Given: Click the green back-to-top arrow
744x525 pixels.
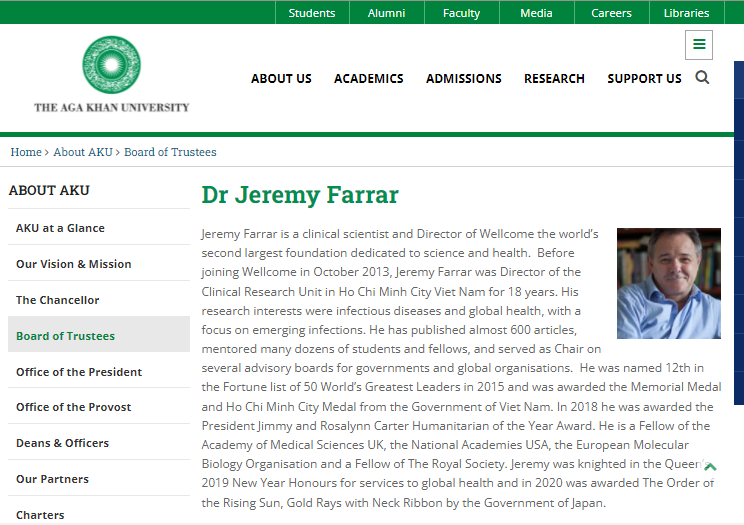Looking at the screenshot, I should coord(710,467).
